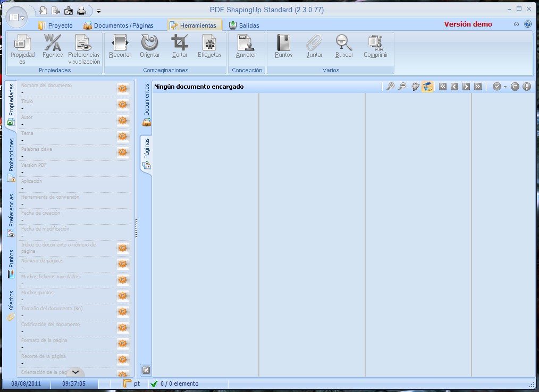This screenshot has height=392, width=539.
Task: Click the Juntar paperclip tool
Action: pos(314,46)
